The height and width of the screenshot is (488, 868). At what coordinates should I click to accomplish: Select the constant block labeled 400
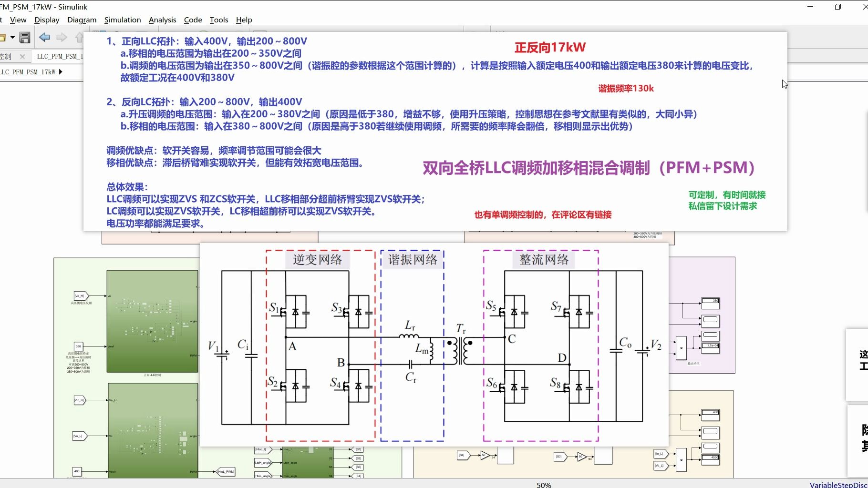pos(77,471)
